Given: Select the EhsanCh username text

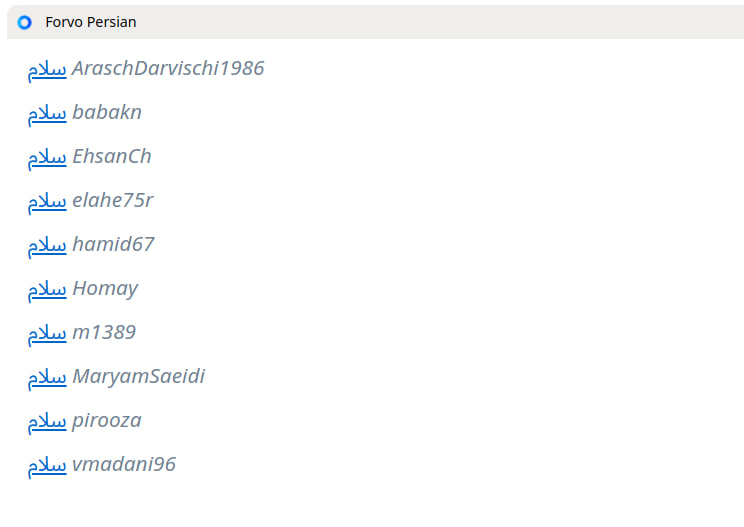Looking at the screenshot, I should (112, 156).
